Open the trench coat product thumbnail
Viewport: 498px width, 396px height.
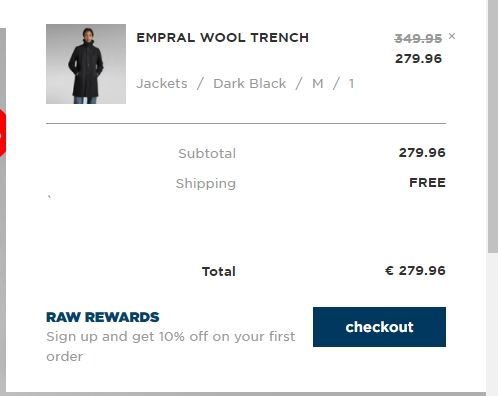pyautogui.click(x=86, y=64)
